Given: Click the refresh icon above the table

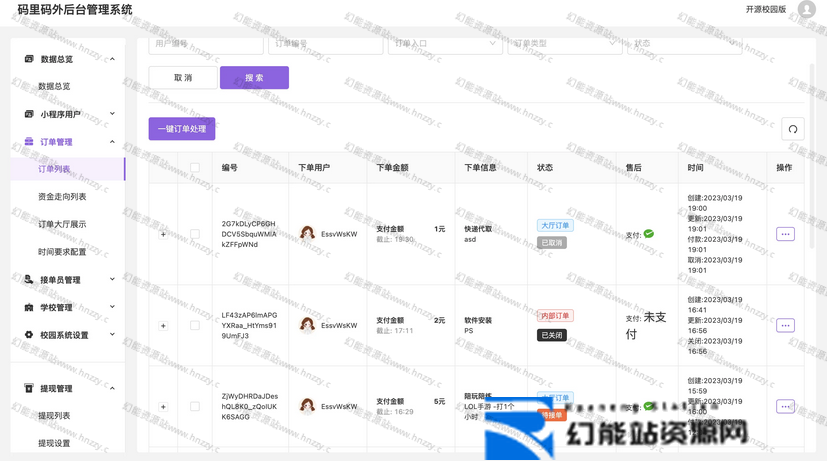Looking at the screenshot, I should [x=792, y=129].
